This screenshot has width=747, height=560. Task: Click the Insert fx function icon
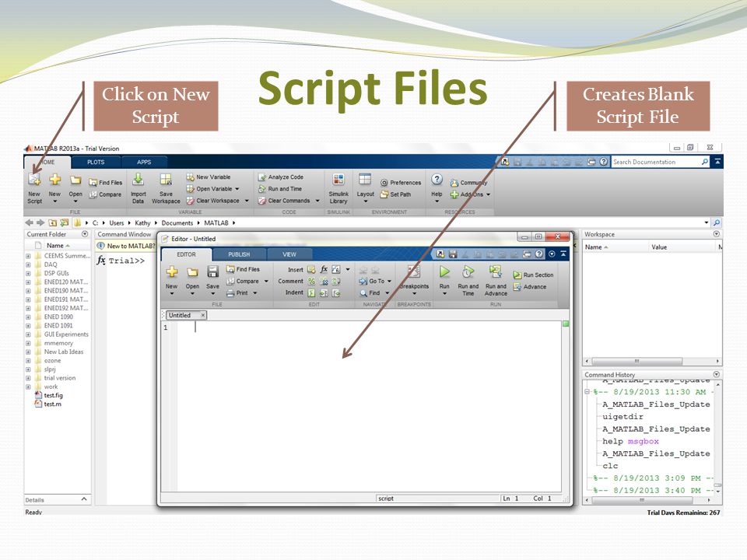tap(324, 270)
